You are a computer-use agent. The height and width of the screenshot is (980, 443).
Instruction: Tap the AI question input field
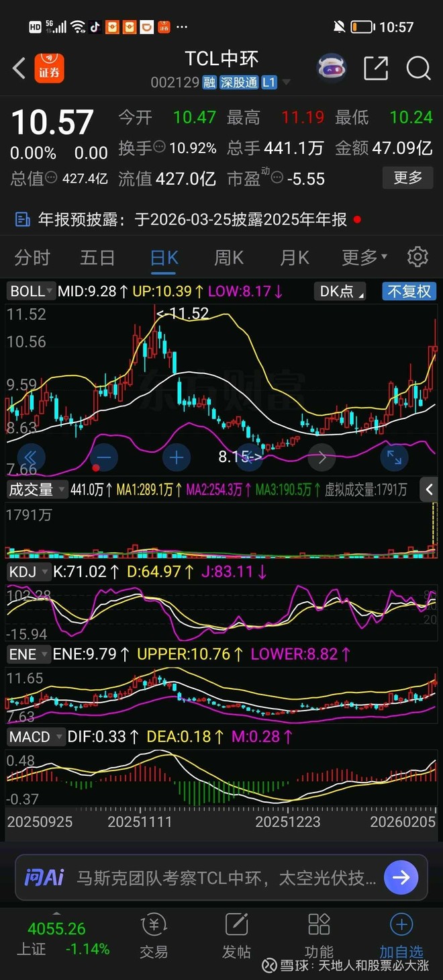tap(222, 877)
